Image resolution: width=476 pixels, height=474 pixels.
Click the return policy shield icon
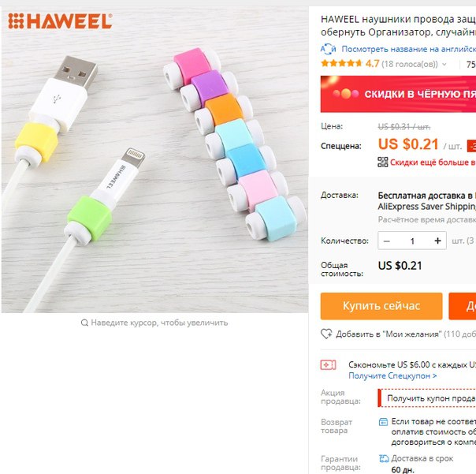pos(383,422)
